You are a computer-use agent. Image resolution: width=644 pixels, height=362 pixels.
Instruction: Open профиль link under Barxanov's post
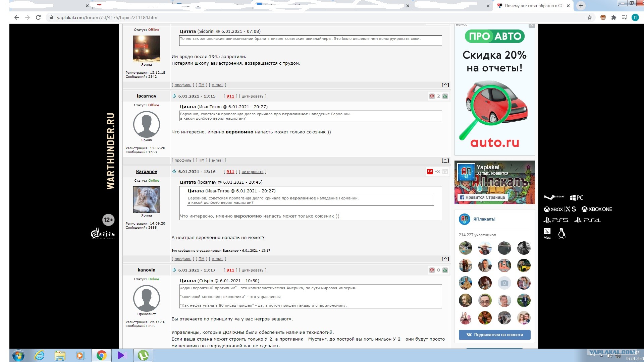(183, 259)
